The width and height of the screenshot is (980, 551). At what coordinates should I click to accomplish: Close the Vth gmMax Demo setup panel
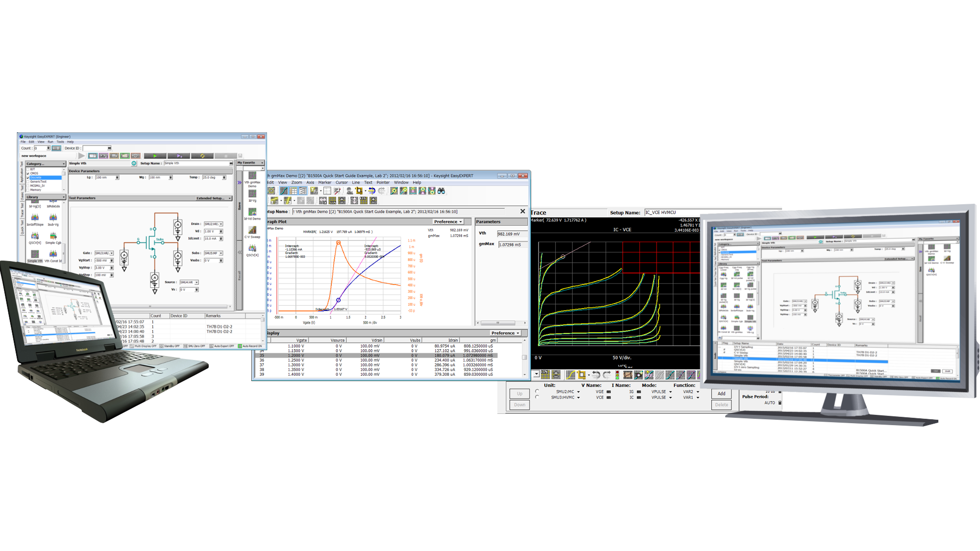coord(522,211)
